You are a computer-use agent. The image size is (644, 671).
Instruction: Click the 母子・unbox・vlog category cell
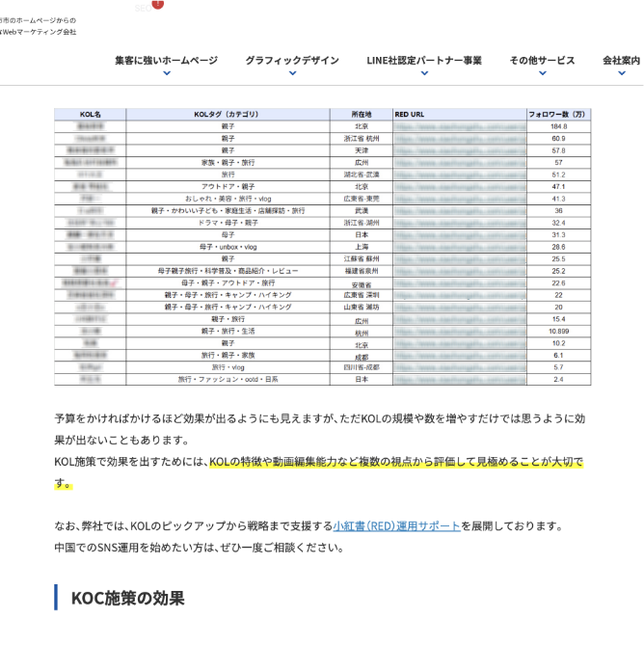(x=228, y=247)
